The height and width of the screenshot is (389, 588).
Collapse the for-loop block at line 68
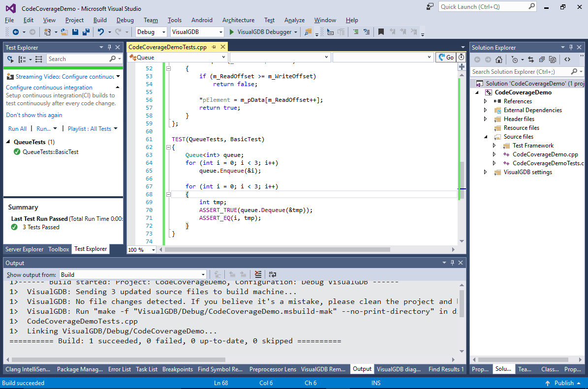[168, 195]
